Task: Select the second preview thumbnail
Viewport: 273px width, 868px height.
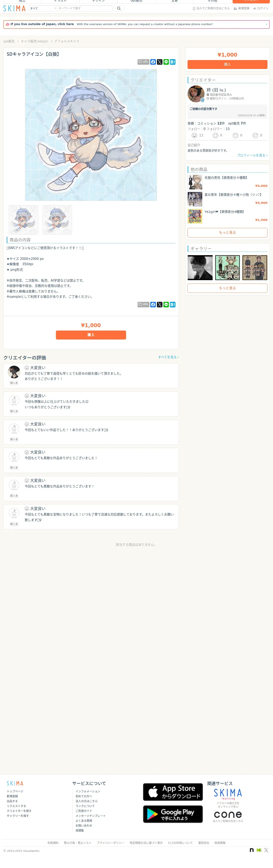Action: tap(57, 220)
